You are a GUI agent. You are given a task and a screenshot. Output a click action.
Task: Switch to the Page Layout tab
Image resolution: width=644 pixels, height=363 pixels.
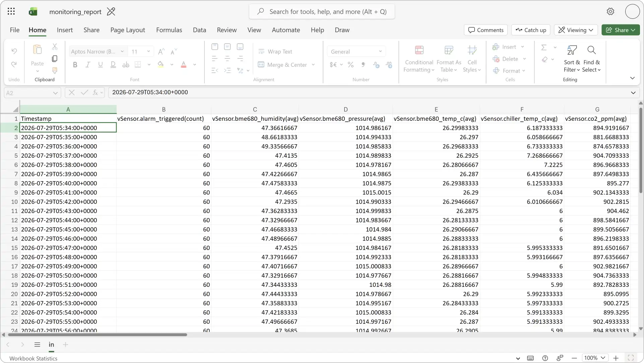[128, 30]
